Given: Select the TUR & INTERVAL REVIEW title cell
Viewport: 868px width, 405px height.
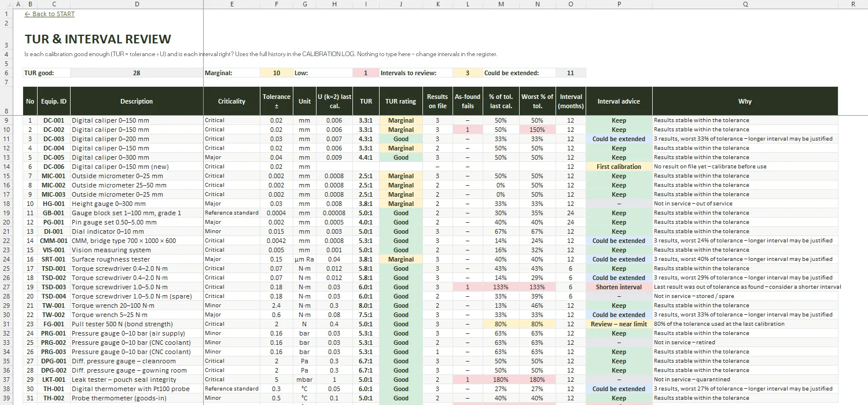Looking at the screenshot, I should [x=98, y=39].
